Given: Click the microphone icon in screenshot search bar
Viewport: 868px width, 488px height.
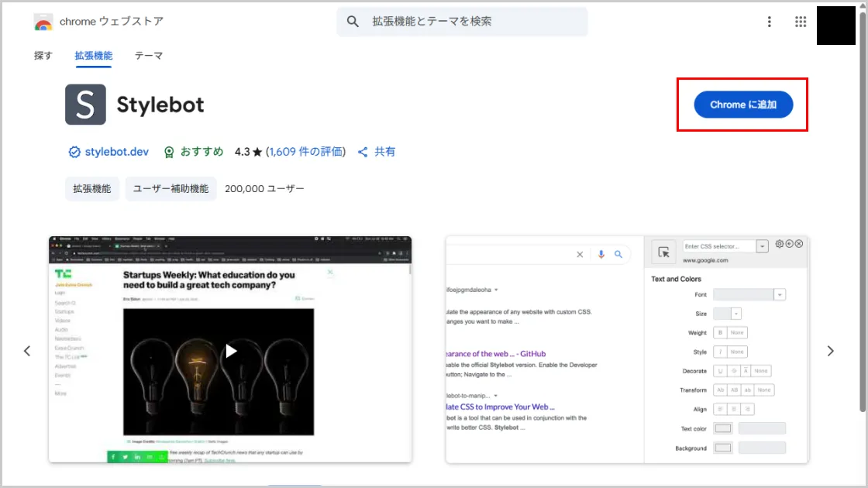Looking at the screenshot, I should 601,255.
